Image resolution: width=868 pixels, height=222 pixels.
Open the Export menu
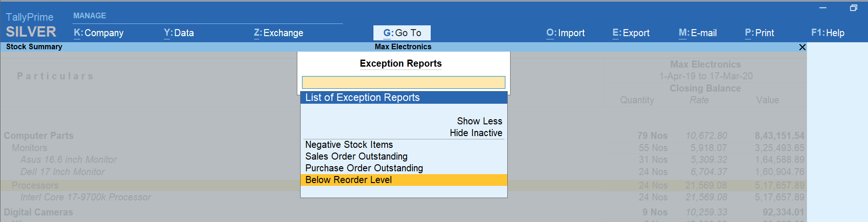[x=631, y=33]
